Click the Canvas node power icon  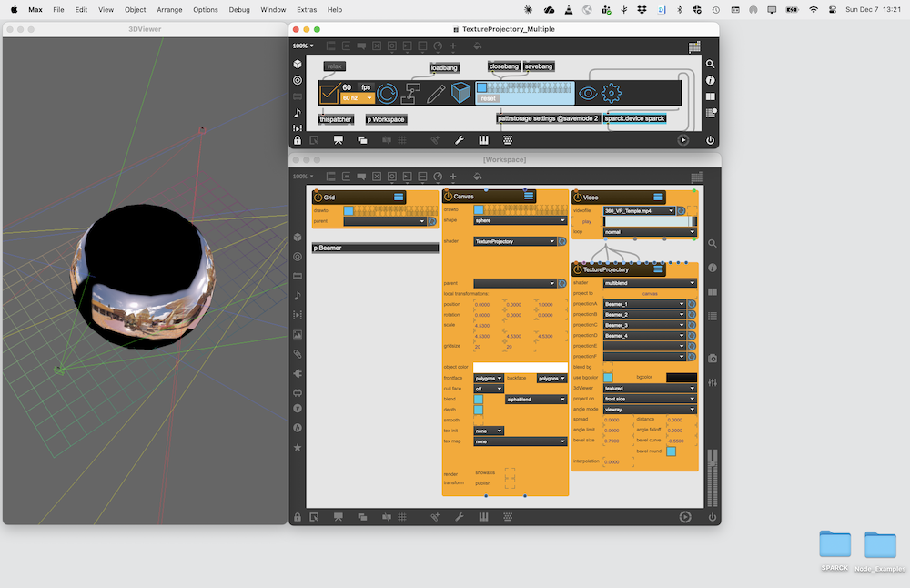pyautogui.click(x=449, y=197)
